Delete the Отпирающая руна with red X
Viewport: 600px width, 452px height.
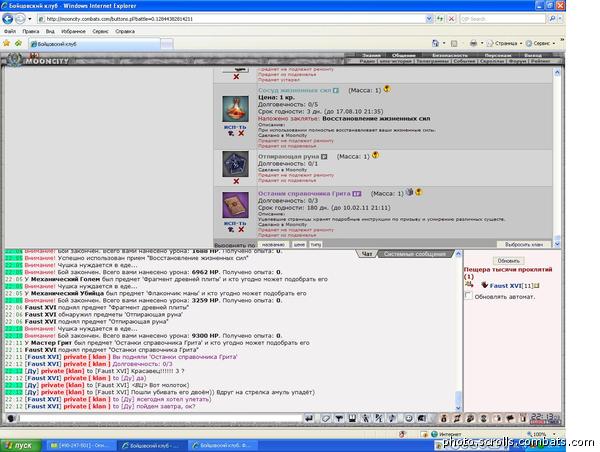click(x=236, y=181)
